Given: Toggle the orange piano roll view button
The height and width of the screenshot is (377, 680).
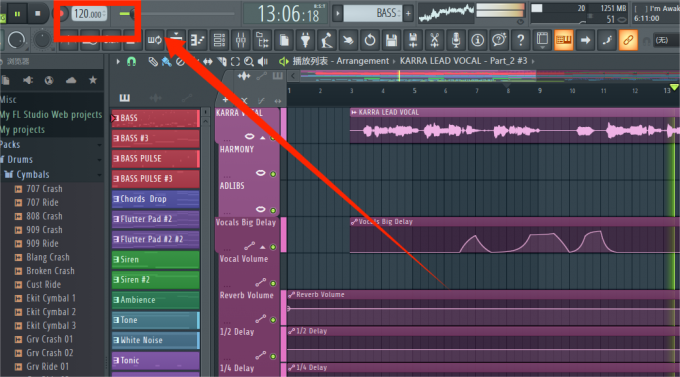Looking at the screenshot, I should (563, 41).
